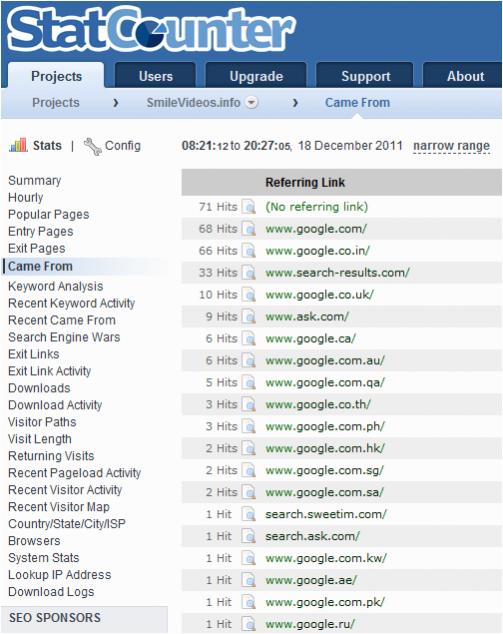Image resolution: width=503 pixels, height=634 pixels.
Task: Click magnifier icon beside www.google.com/
Action: tap(249, 229)
